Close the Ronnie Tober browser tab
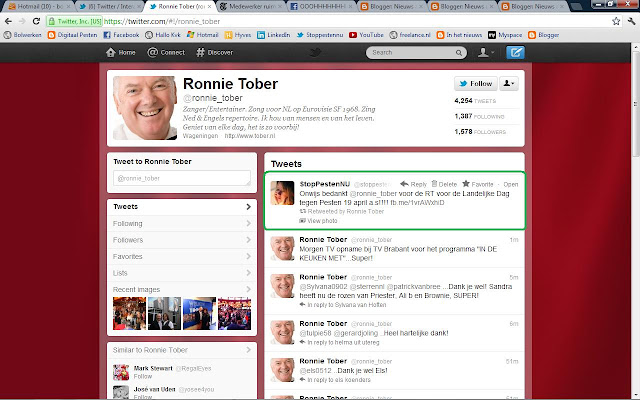Viewport: 640px width, 400px height. pyautogui.click(x=209, y=7)
